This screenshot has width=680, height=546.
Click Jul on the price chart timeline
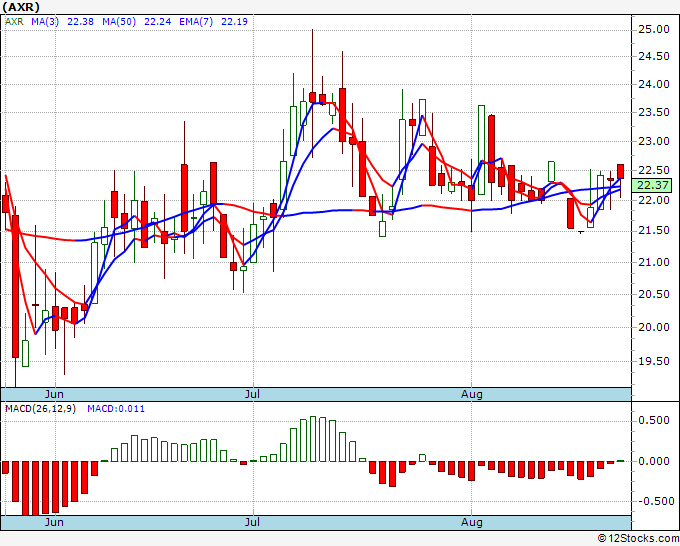coord(252,394)
